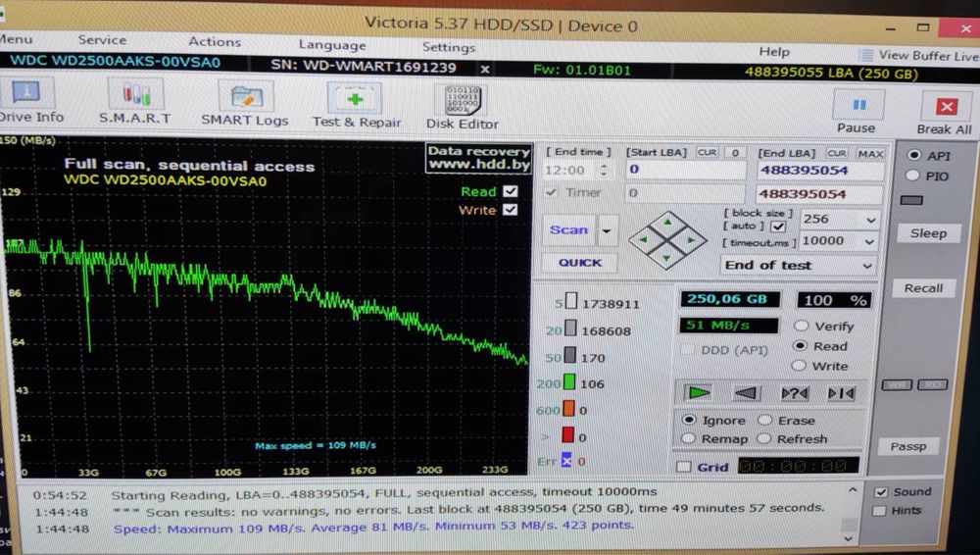Select random butterfly scan mode button
The image size is (980, 555).
[x=794, y=393]
